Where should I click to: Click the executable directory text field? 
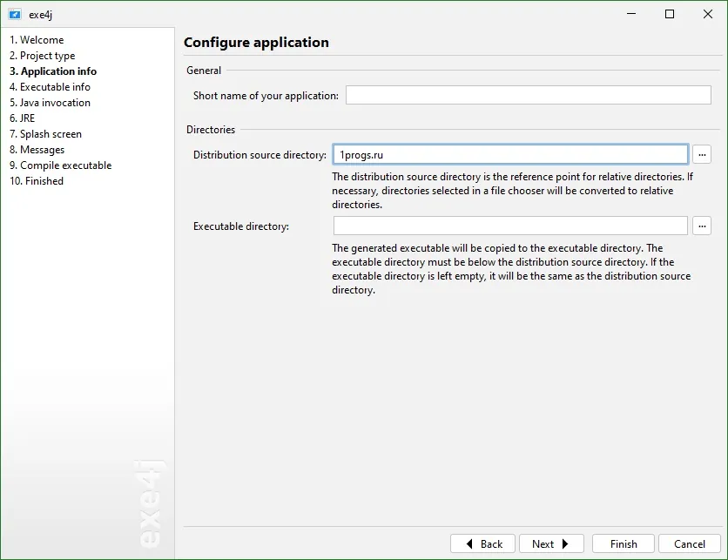click(x=510, y=226)
